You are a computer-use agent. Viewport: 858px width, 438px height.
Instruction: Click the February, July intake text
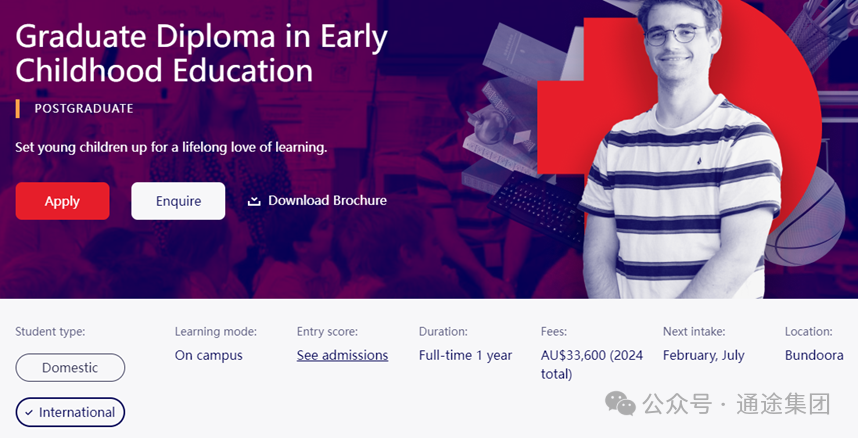[x=704, y=355]
